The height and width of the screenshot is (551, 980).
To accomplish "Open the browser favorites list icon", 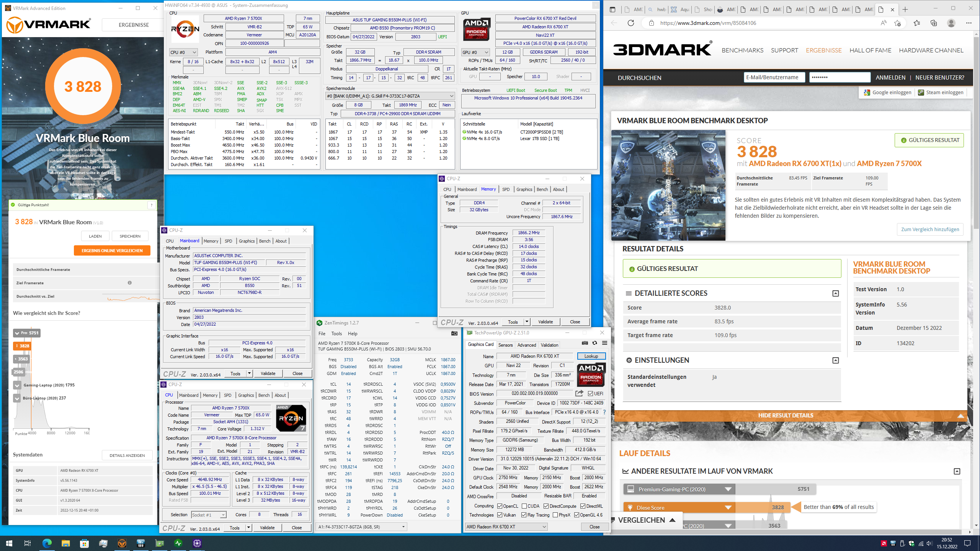I will (917, 23).
